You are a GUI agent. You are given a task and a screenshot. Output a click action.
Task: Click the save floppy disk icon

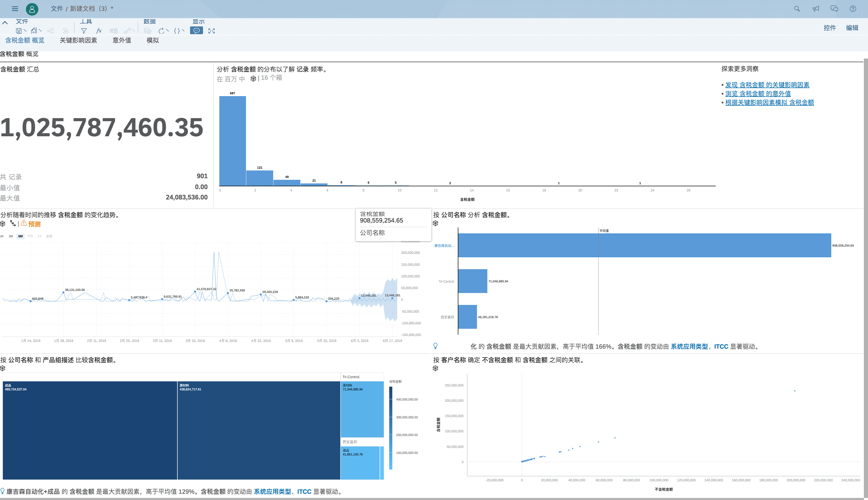click(19, 31)
